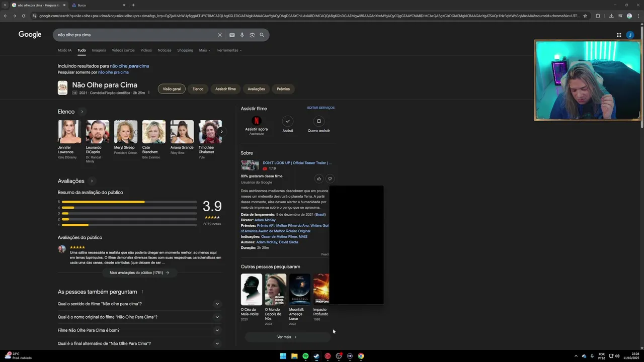Close the 'não olhe pra cima' tab
This screenshot has width=644, height=362.
64,5
